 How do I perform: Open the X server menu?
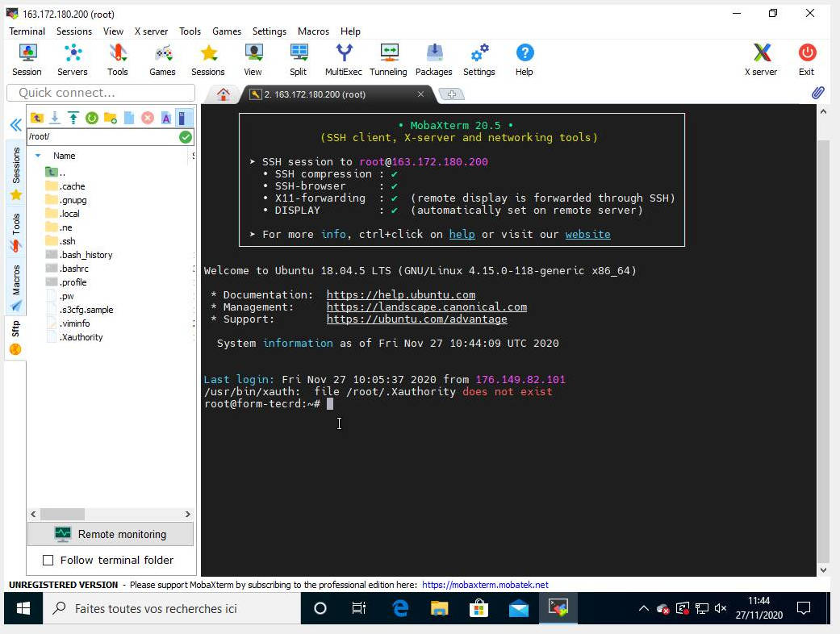[151, 31]
